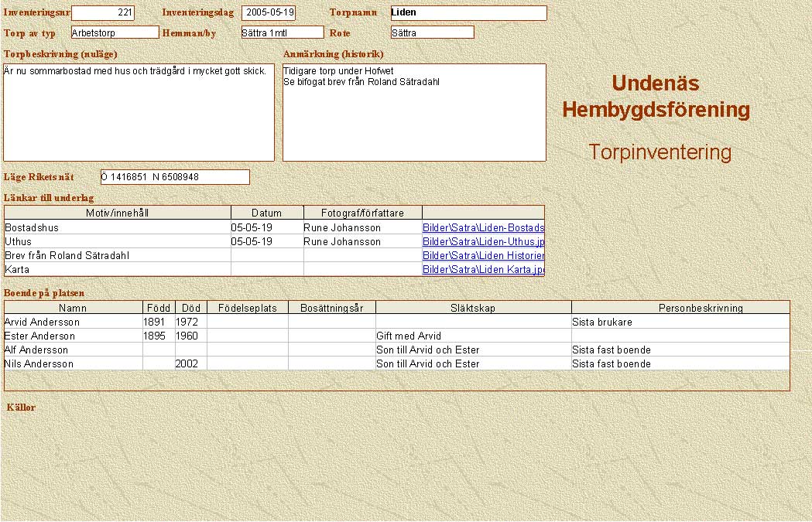Select the Rote field showing Sättra
The width and height of the screenshot is (812, 522).
point(432,32)
